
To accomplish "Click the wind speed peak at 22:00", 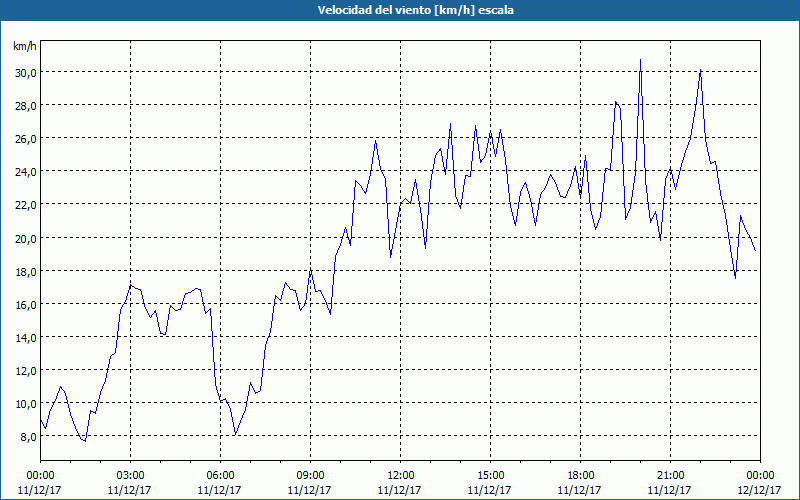I will coord(701,70).
